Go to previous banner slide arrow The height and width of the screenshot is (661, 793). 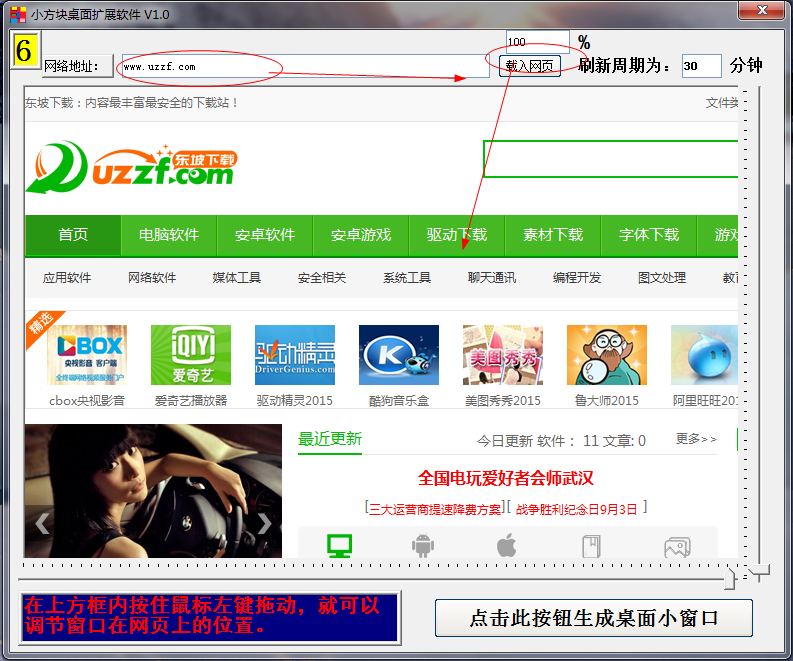(42, 523)
